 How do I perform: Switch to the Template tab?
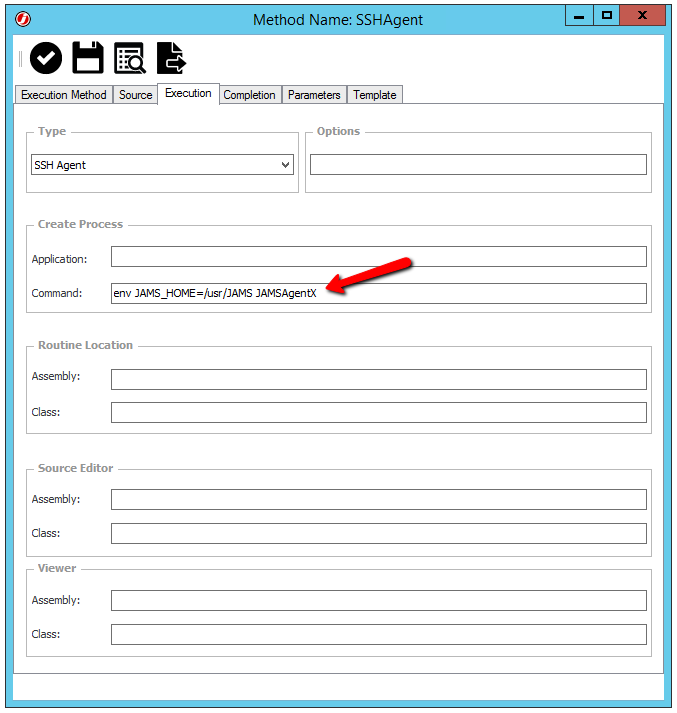(375, 95)
